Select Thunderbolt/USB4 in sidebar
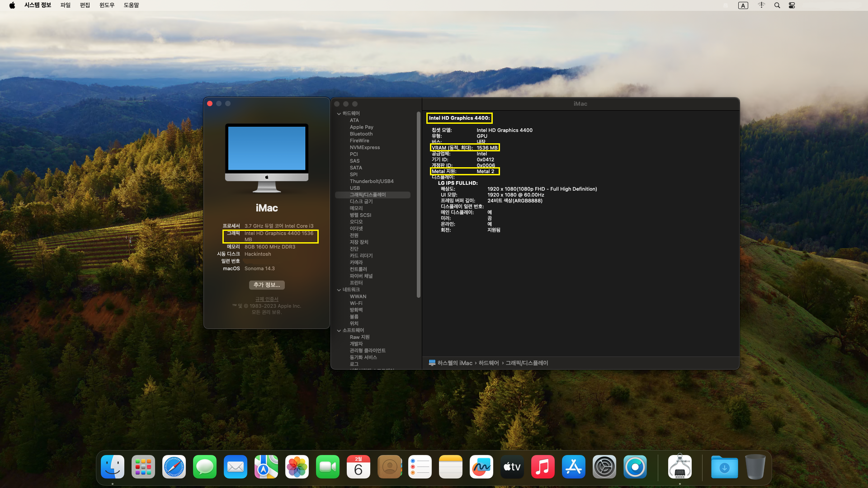This screenshot has height=488, width=868. 372,182
